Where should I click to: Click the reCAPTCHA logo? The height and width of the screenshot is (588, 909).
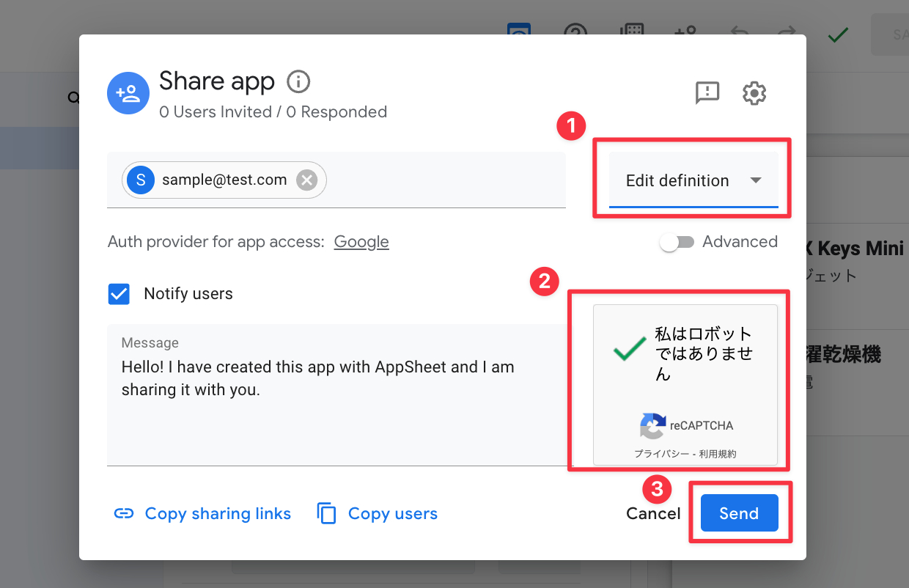(x=652, y=426)
